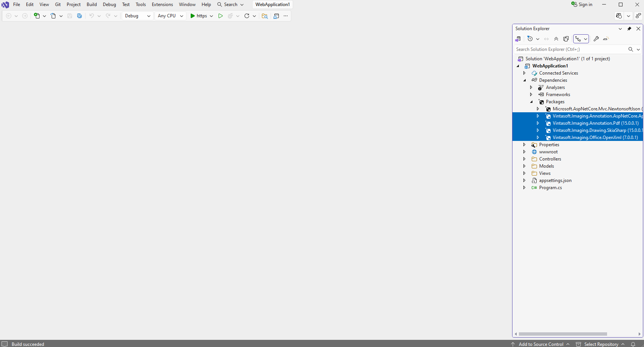Click Add to Source Control
Image resolution: width=644 pixels, height=347 pixels.
pos(541,344)
